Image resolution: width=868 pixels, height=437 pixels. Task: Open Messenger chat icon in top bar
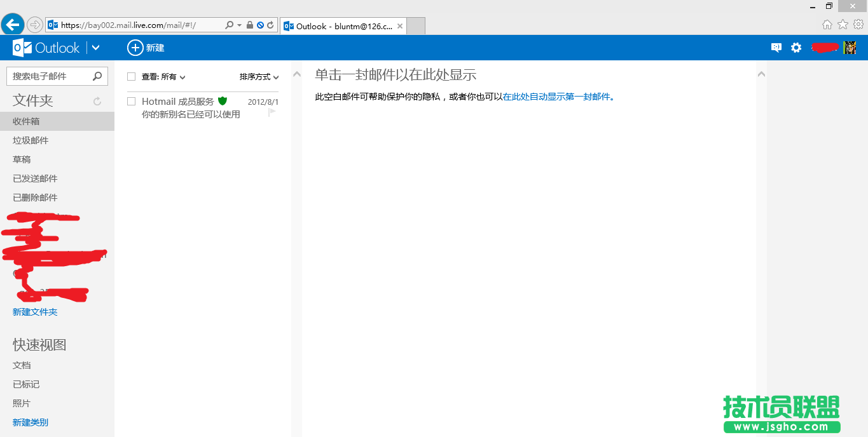pyautogui.click(x=776, y=48)
